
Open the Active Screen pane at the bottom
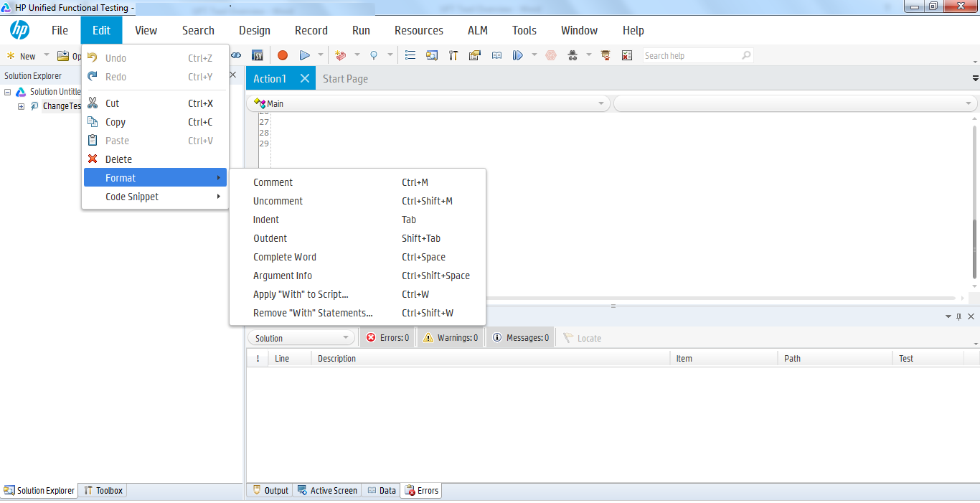click(327, 490)
